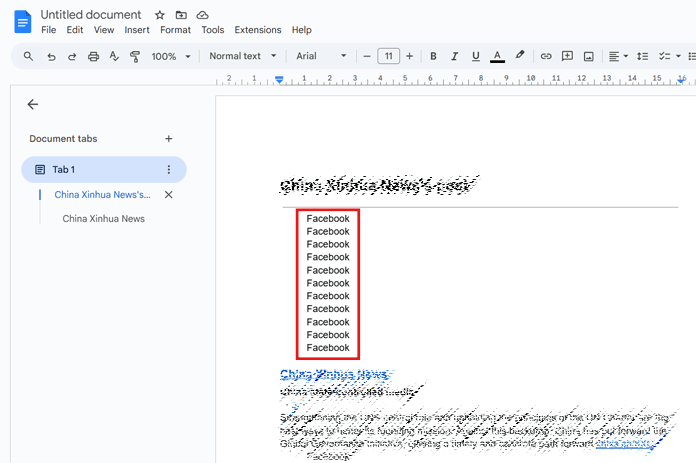Screen dimensions: 696x463
Task: Open the highlight color picker
Action: coord(520,55)
